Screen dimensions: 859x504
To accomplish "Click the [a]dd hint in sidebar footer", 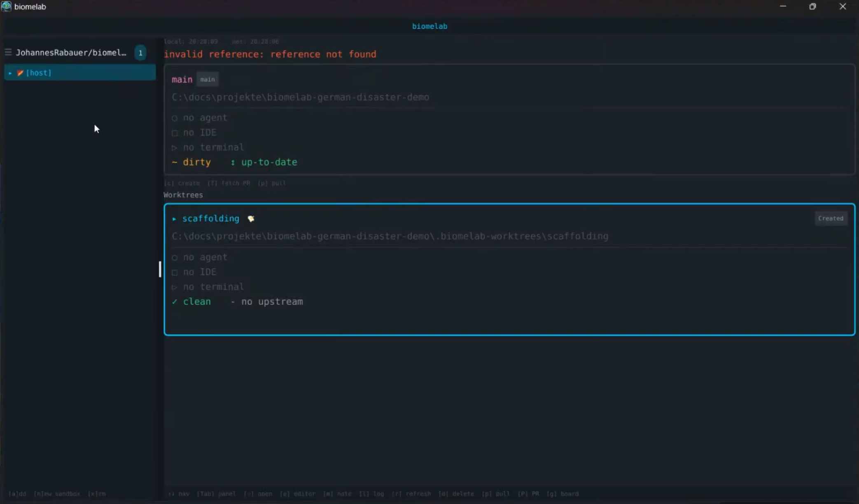I will 17,494.
